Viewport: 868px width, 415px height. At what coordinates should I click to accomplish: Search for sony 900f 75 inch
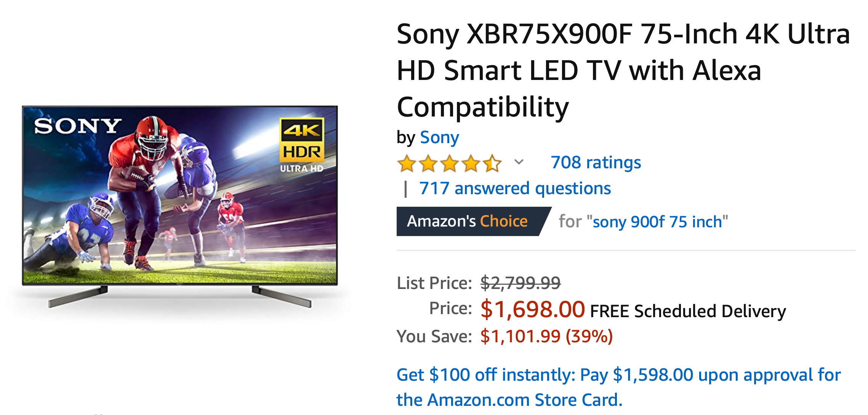[659, 221]
